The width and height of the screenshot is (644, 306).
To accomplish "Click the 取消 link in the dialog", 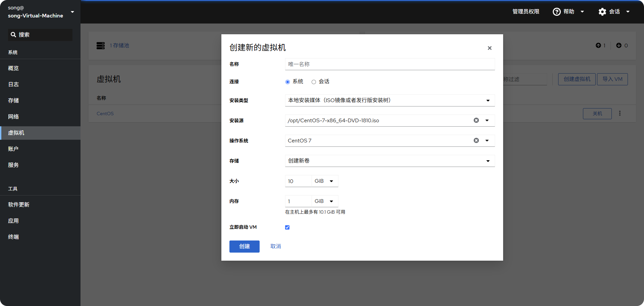I will [x=276, y=247].
